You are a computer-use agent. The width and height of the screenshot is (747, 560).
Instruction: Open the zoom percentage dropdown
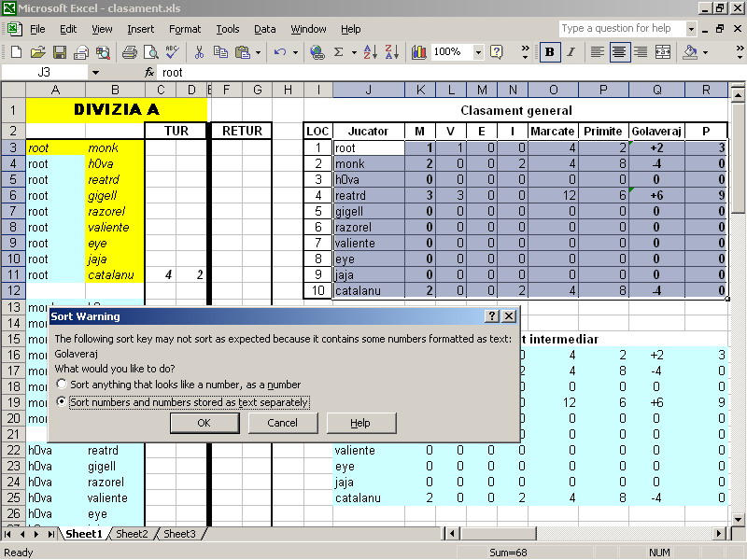pyautogui.click(x=478, y=52)
